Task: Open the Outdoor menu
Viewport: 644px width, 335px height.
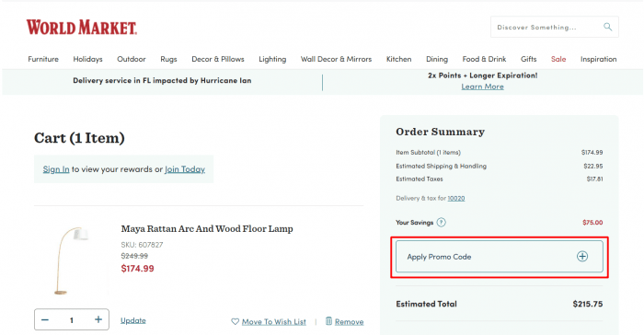Action: 132,59
